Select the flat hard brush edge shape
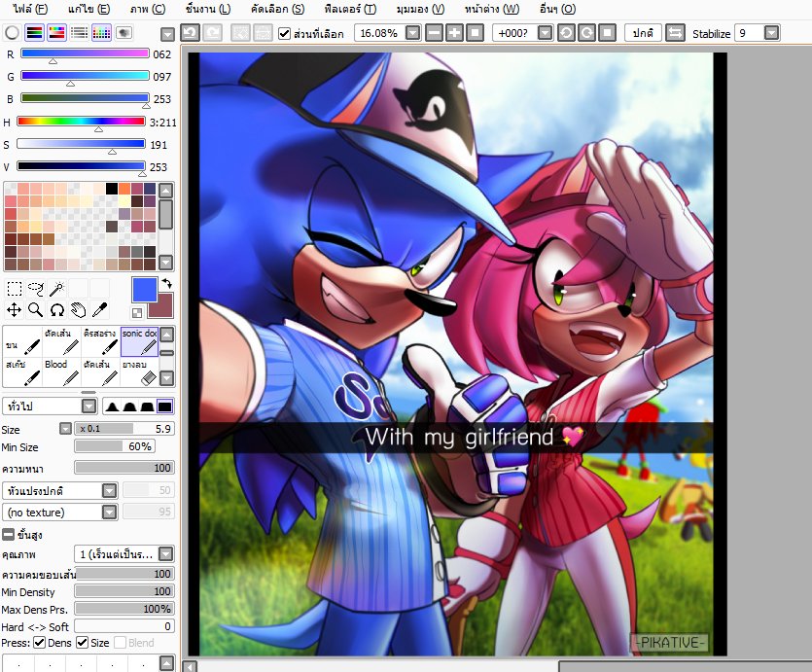The width and height of the screenshot is (812, 672). pyautogui.click(x=164, y=407)
